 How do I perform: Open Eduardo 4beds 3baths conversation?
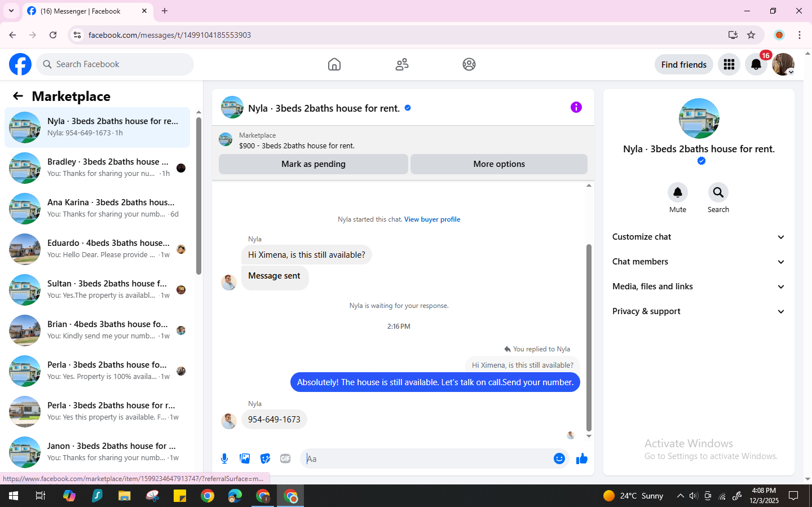97,249
